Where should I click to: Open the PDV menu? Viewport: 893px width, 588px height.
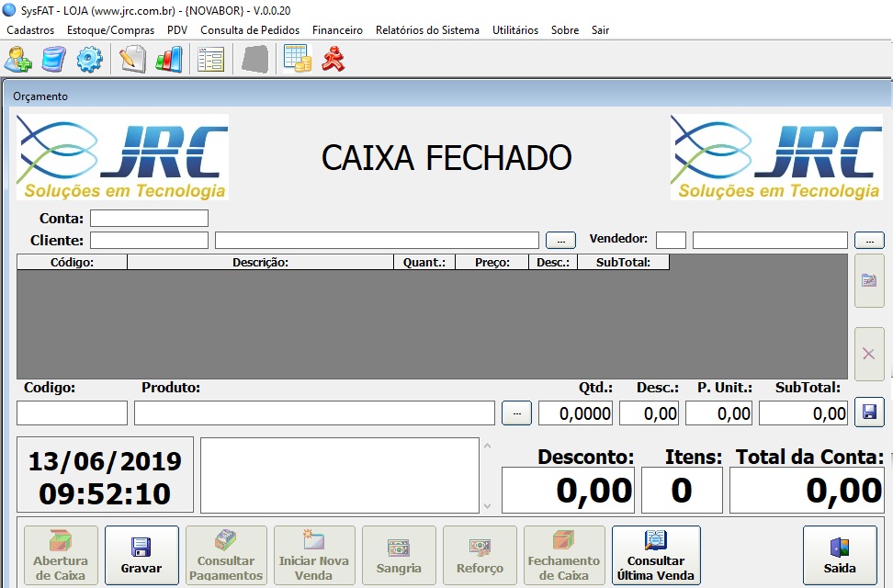click(177, 30)
